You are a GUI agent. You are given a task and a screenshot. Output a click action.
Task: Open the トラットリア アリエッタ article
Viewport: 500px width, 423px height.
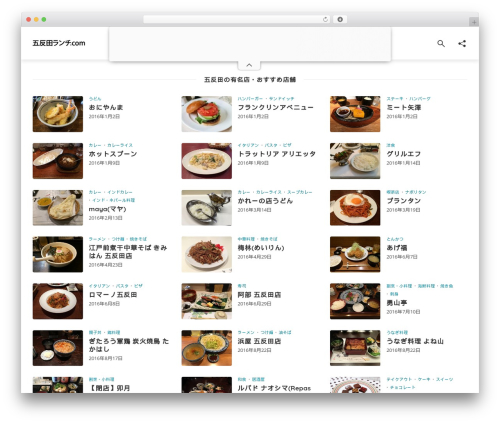click(276, 154)
